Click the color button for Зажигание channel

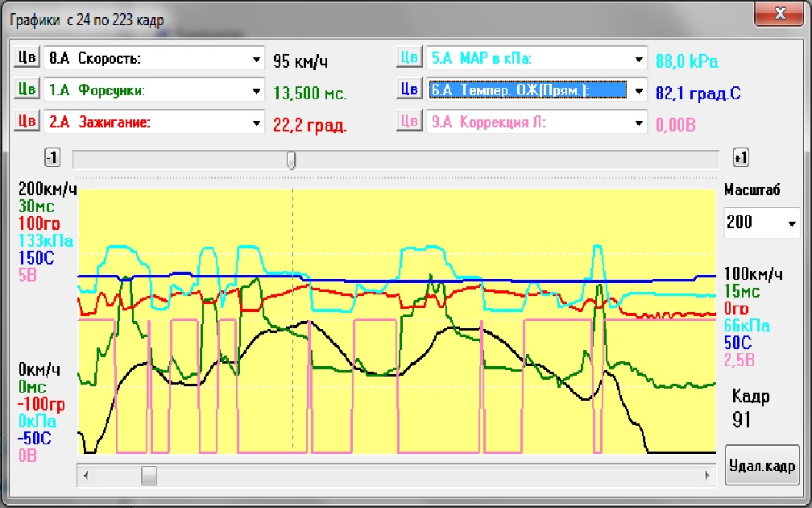pyautogui.click(x=27, y=121)
